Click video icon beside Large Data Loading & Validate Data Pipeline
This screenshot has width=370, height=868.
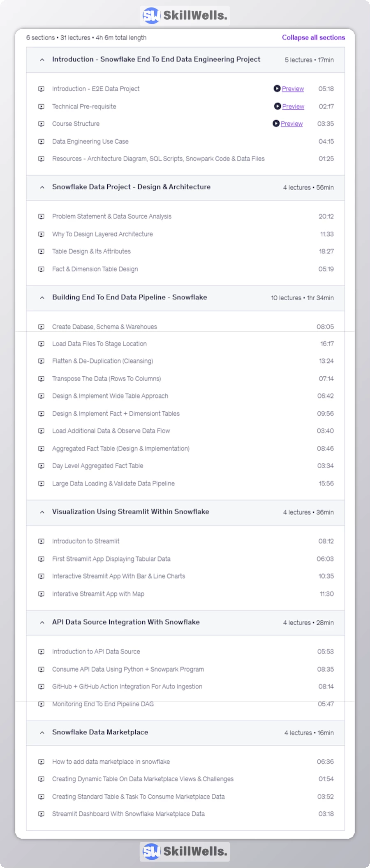click(x=41, y=484)
